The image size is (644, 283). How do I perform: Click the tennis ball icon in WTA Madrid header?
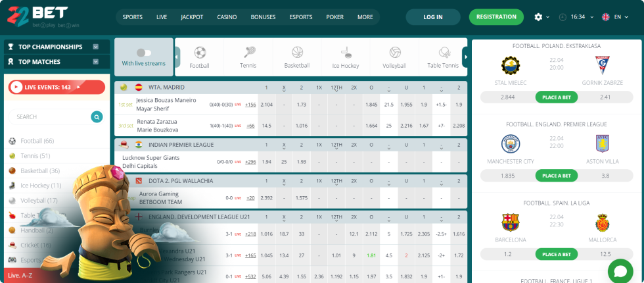(x=124, y=87)
